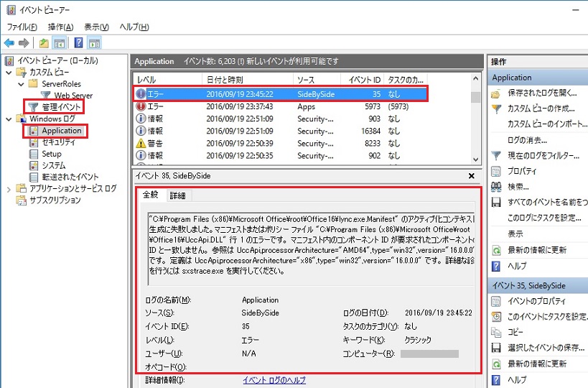
Task: Click the Forward arrow toolbar icon
Action: [24, 43]
